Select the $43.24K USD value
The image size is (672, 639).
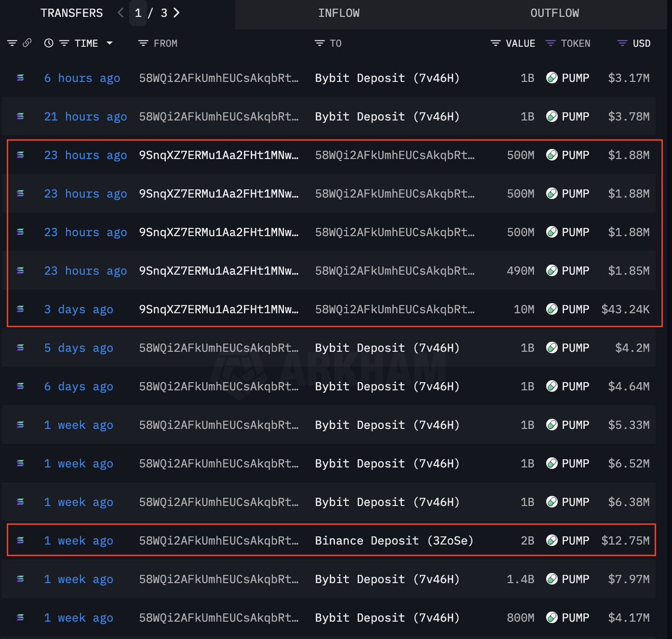pos(626,309)
